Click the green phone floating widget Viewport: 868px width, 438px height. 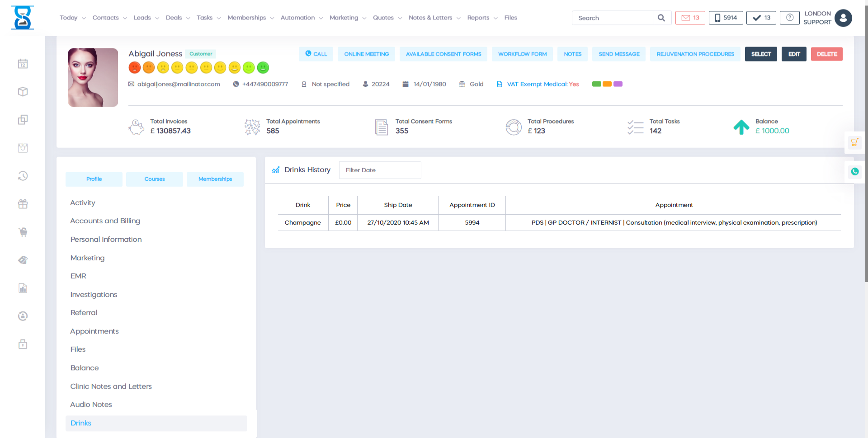pyautogui.click(x=854, y=171)
